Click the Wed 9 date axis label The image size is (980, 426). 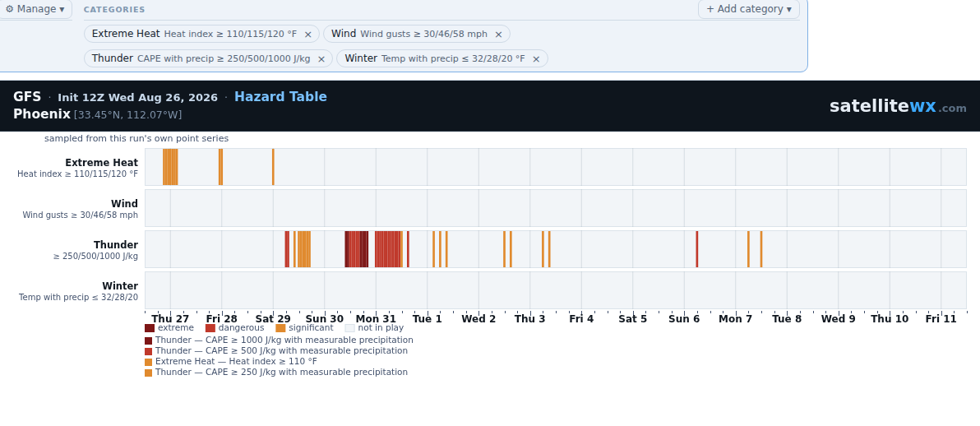pyautogui.click(x=838, y=319)
